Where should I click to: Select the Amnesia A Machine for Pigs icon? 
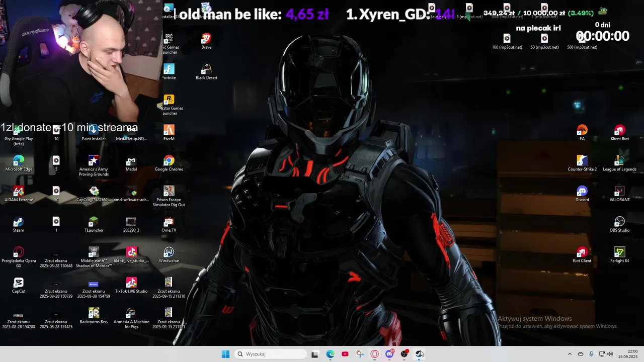click(x=131, y=319)
